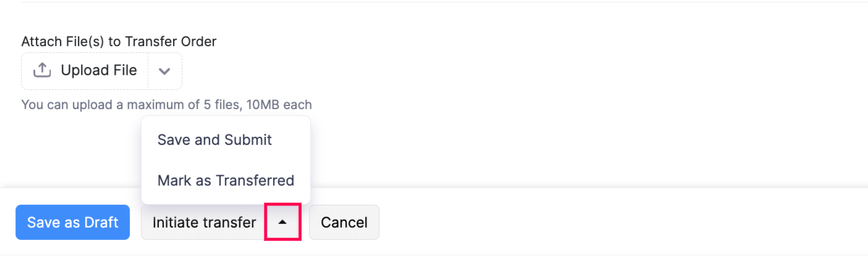
Task: Hit Cancel in the bottom action bar
Action: coord(344,222)
